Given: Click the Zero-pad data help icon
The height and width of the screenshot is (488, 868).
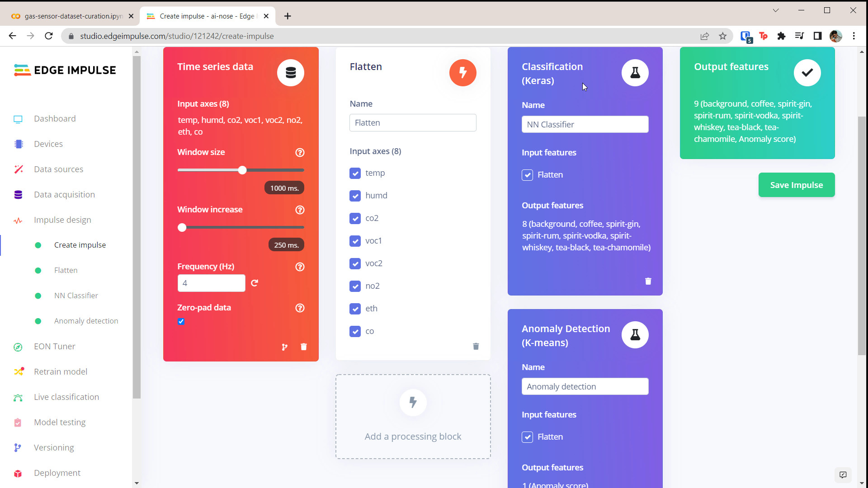Looking at the screenshot, I should tap(300, 308).
